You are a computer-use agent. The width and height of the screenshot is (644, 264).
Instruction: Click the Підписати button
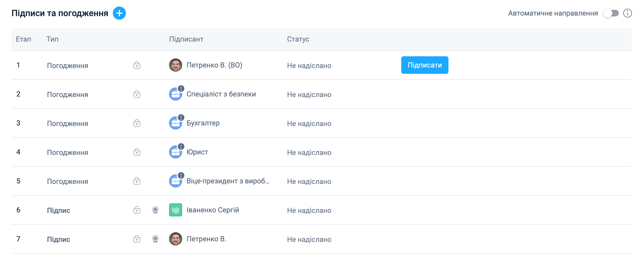pos(424,65)
